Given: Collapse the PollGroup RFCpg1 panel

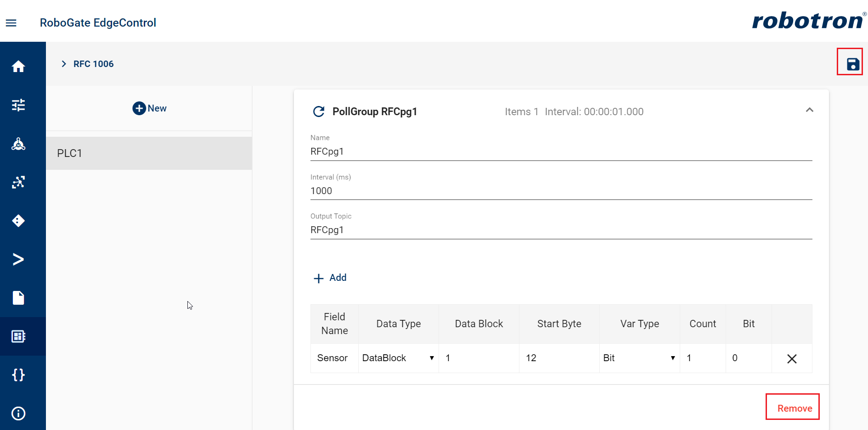Looking at the screenshot, I should (809, 110).
